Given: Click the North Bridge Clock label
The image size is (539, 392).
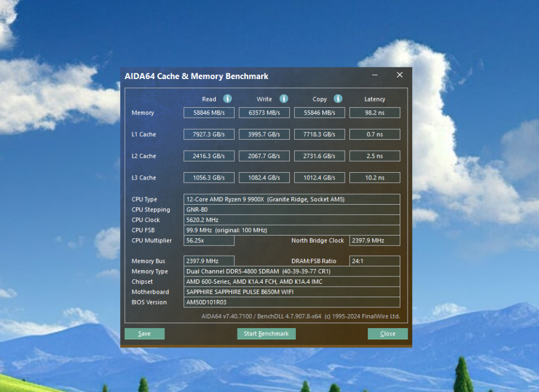Looking at the screenshot, I should pyautogui.click(x=318, y=240).
